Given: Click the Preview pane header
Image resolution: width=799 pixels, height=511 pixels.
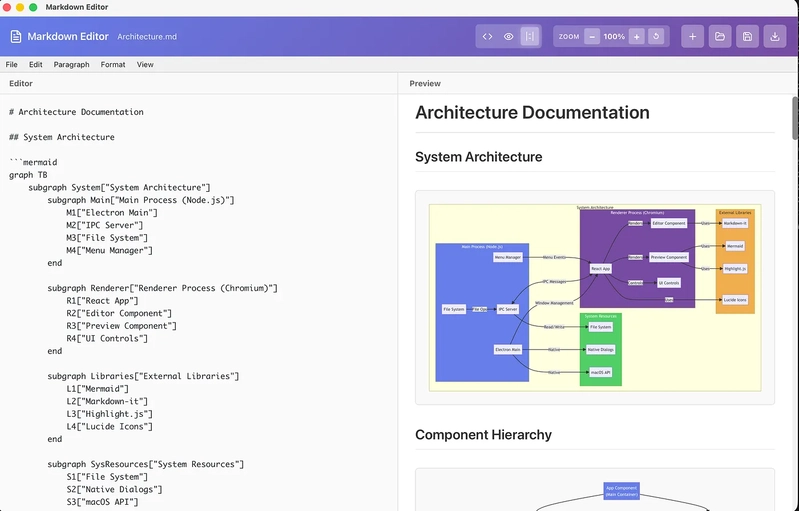Looking at the screenshot, I should coord(425,84).
